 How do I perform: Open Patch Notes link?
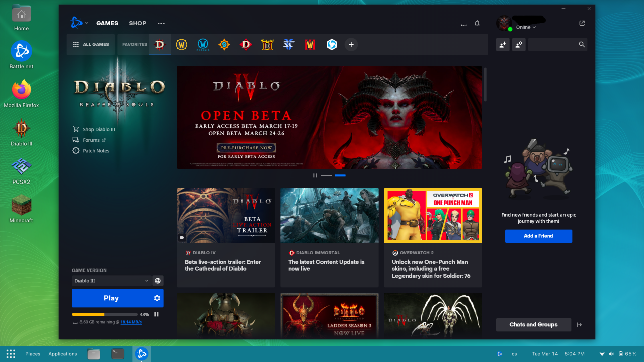click(91, 151)
